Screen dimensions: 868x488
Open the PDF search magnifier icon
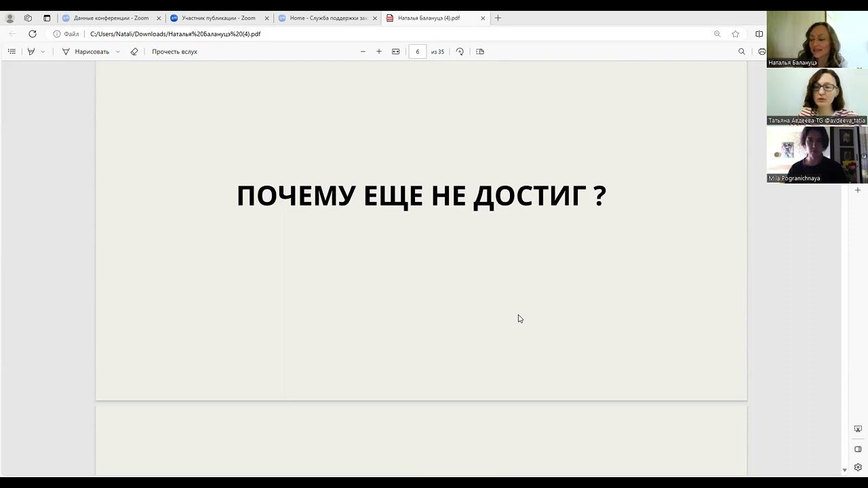[x=741, y=52]
